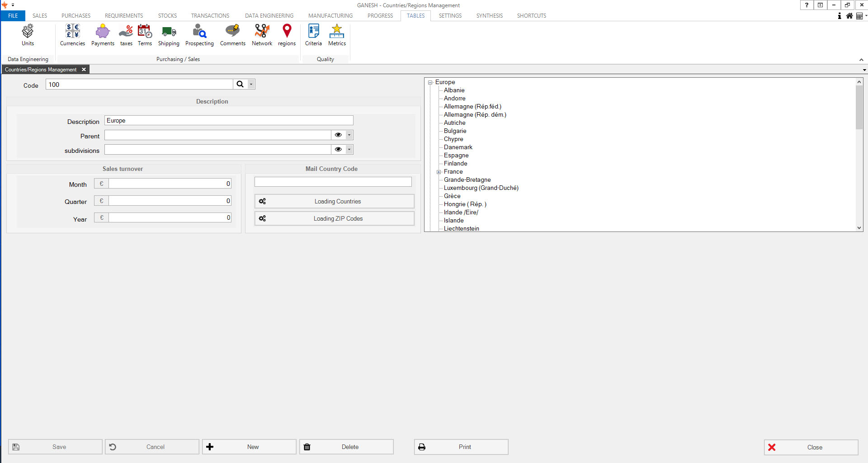The image size is (868, 463).
Task: Collapse the Europe tree node
Action: [x=430, y=82]
